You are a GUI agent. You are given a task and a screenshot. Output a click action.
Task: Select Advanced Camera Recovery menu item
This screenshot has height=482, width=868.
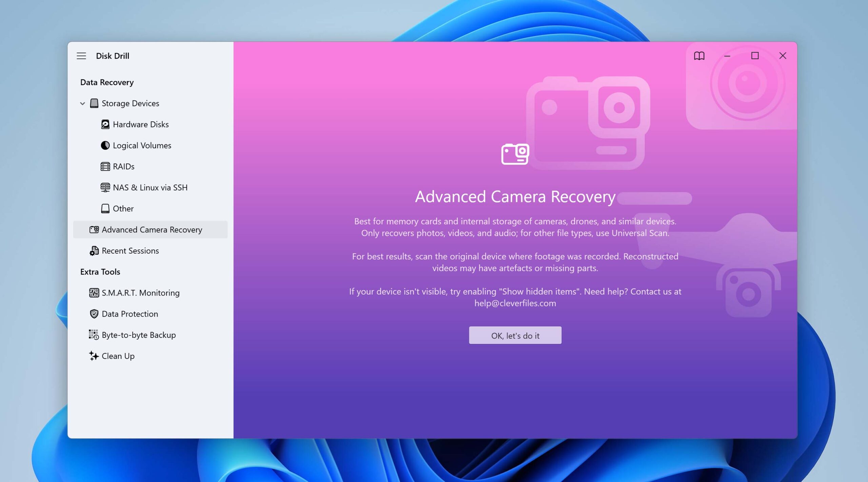coord(150,229)
